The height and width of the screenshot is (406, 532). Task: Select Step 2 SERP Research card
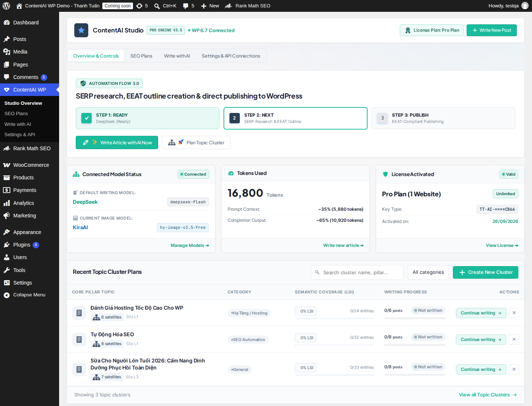click(296, 118)
